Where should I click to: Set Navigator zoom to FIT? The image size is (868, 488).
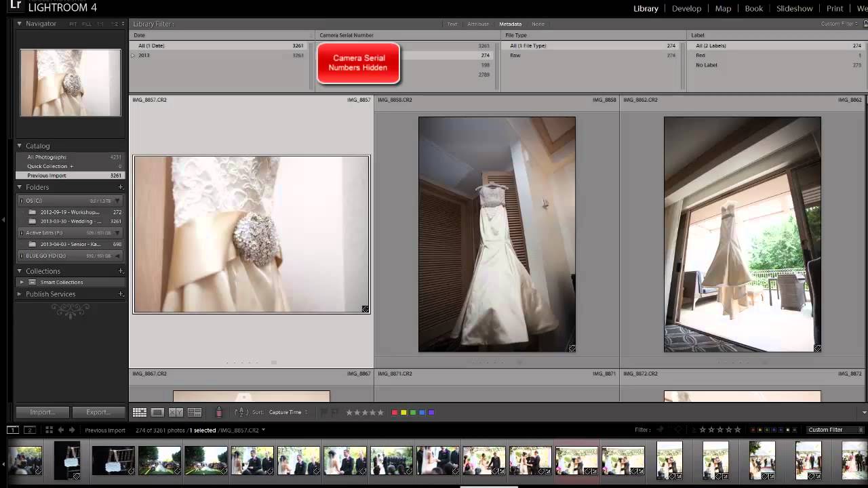pyautogui.click(x=73, y=24)
